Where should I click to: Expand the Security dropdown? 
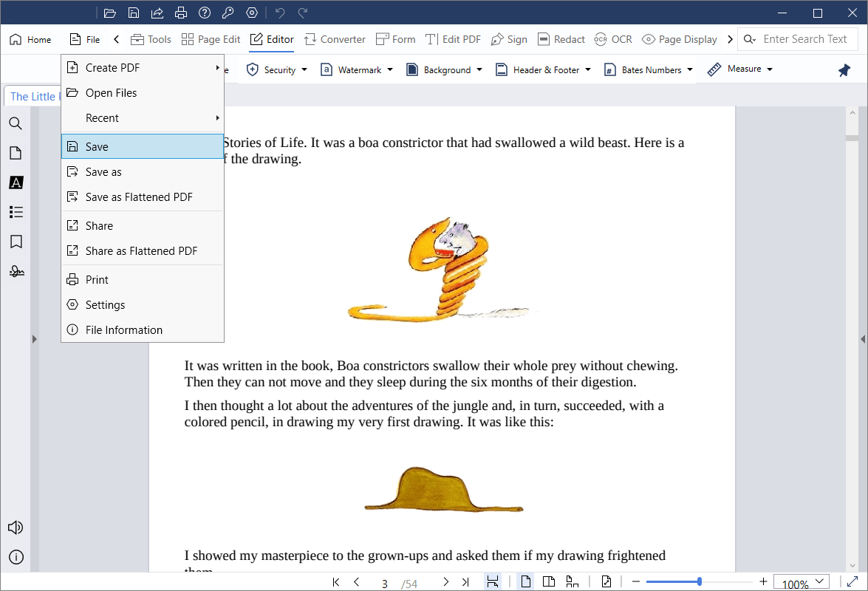click(x=304, y=70)
